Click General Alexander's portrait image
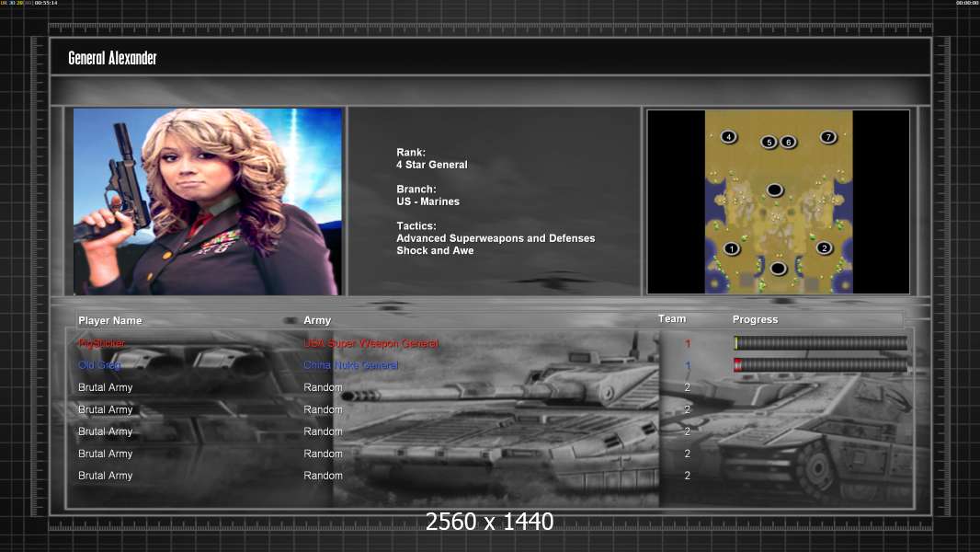This screenshot has height=552, width=980. (x=208, y=201)
